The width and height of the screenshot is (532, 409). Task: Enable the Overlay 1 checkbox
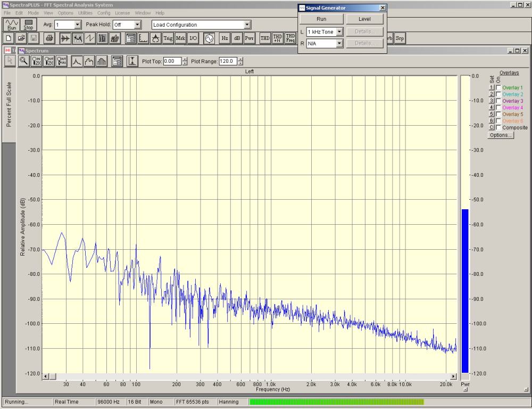(x=498, y=88)
